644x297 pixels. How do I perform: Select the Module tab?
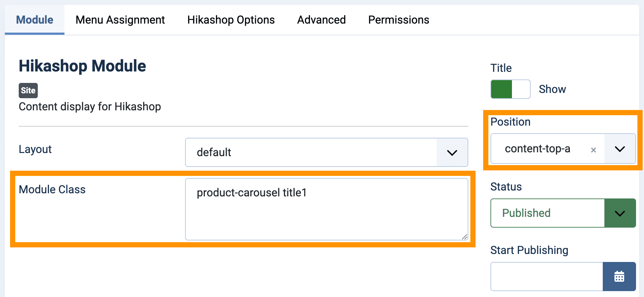35,20
